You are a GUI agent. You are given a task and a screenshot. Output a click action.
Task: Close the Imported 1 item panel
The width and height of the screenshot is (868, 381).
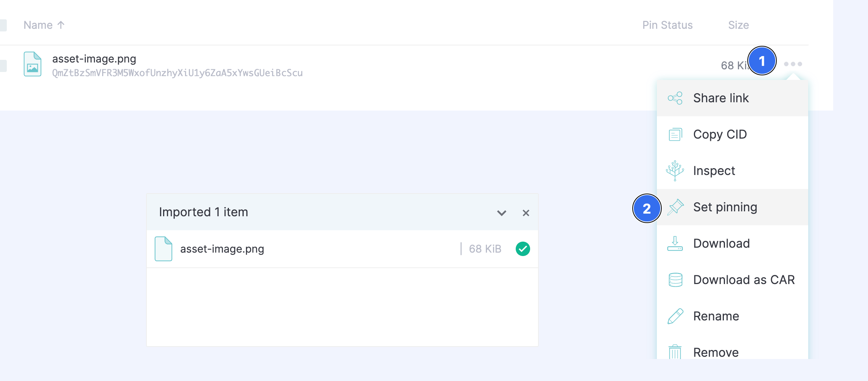click(x=526, y=213)
